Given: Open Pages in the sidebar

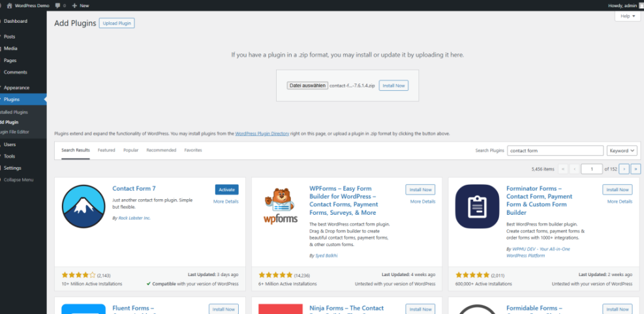Looking at the screenshot, I should [x=23, y=61].
